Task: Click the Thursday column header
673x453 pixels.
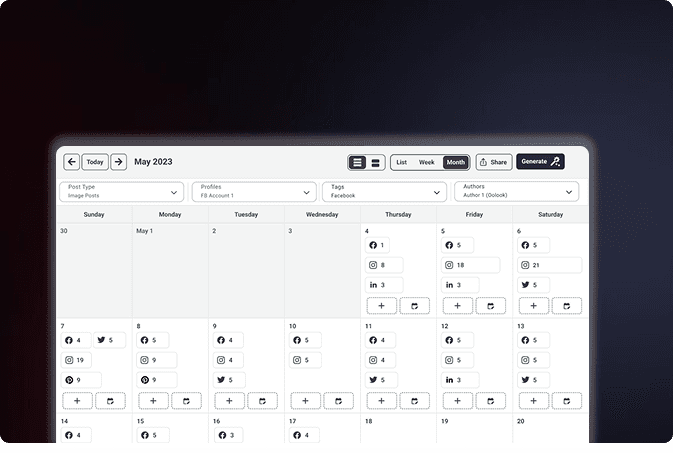Action: point(398,214)
